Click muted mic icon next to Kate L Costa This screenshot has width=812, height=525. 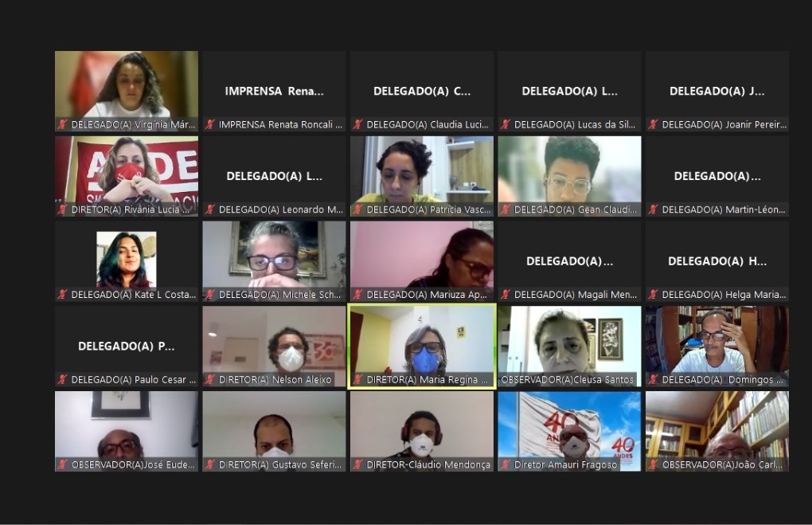(x=62, y=295)
